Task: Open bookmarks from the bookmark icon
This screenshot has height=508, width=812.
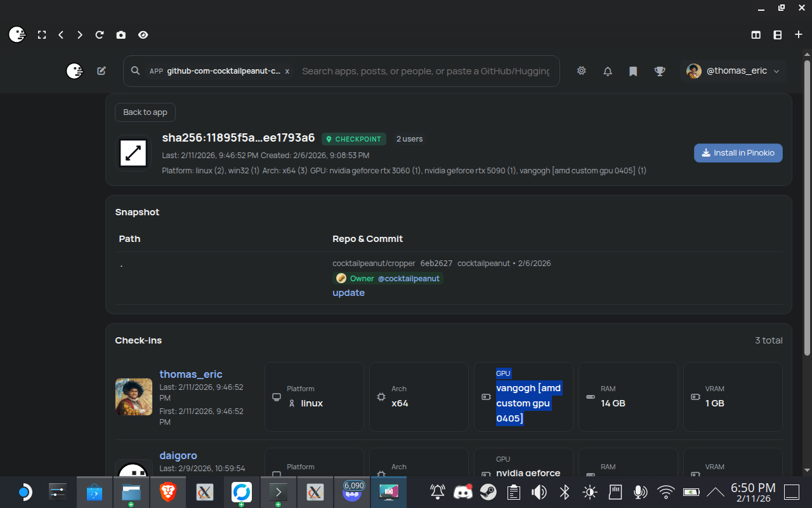Action: click(x=632, y=71)
